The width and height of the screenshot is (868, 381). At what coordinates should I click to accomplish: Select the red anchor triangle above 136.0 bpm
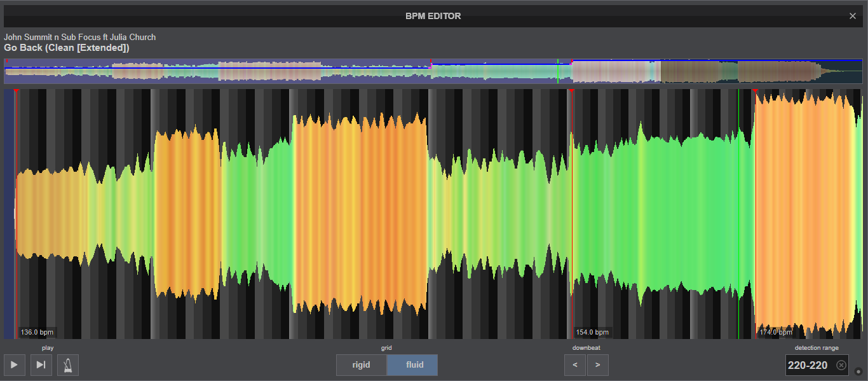16,92
